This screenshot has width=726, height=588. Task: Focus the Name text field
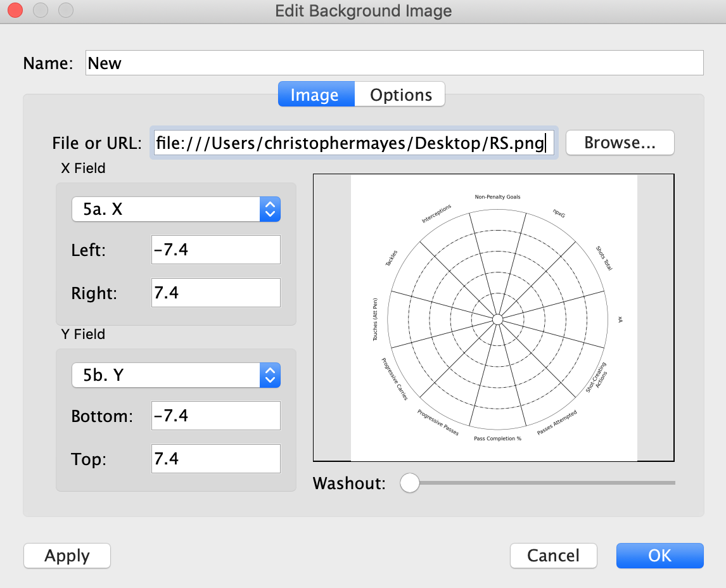click(x=394, y=63)
